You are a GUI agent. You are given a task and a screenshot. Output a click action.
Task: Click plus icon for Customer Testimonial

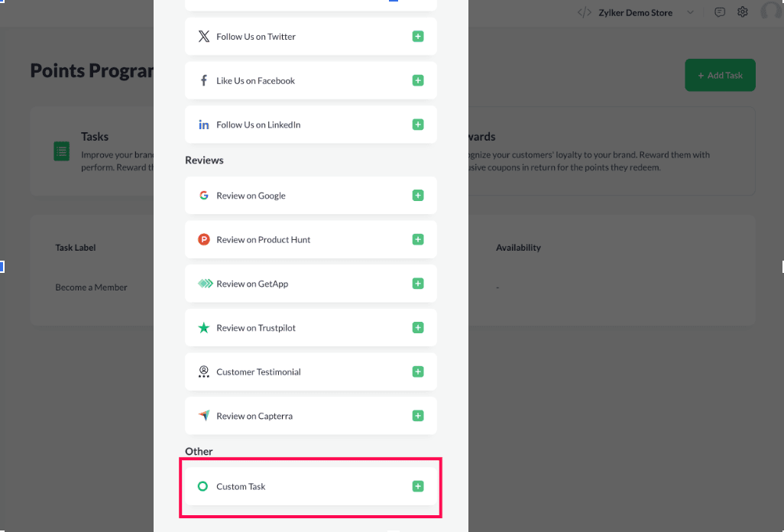tap(418, 371)
